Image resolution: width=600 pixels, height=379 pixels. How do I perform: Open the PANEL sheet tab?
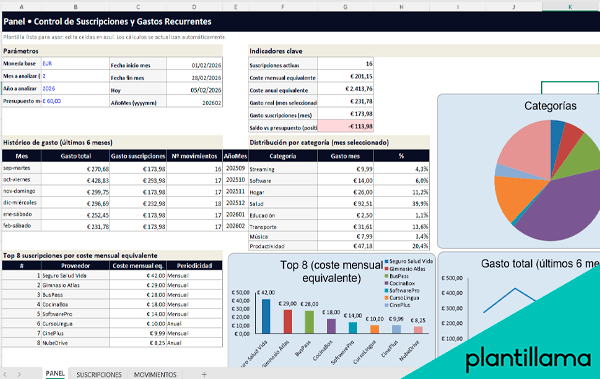(x=55, y=374)
